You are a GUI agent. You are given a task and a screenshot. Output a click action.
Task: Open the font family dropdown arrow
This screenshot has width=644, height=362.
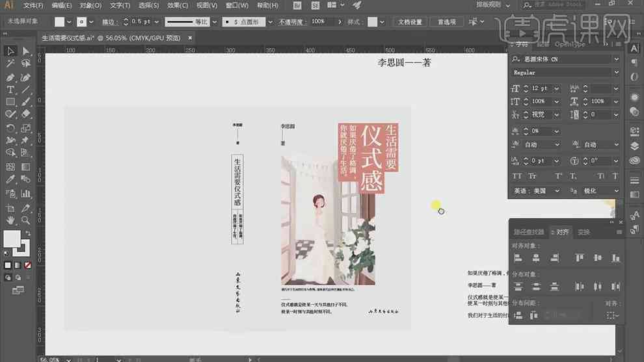click(x=616, y=59)
